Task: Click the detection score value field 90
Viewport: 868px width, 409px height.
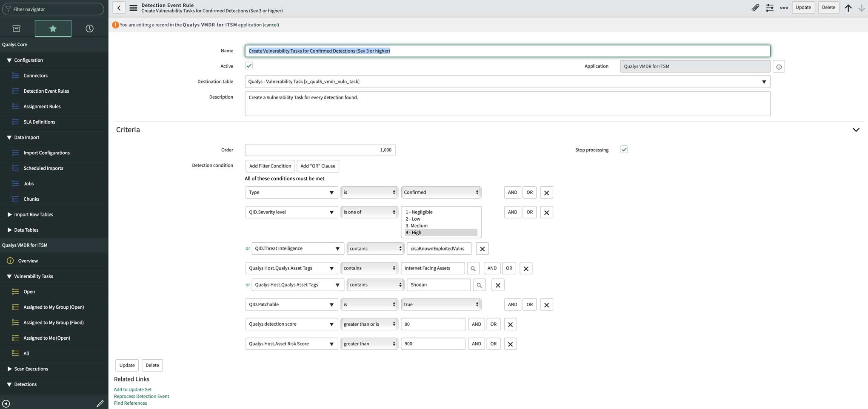Action: 433,324
